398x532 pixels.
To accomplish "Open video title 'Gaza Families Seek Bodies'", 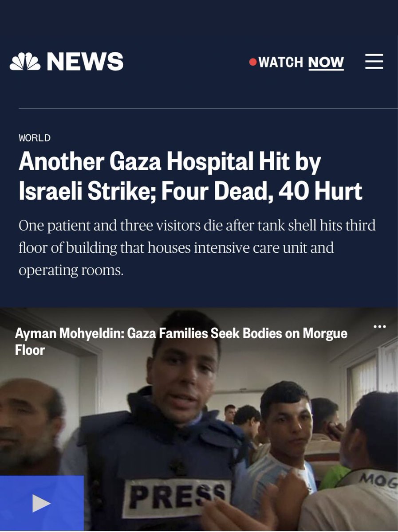I will click(181, 342).
